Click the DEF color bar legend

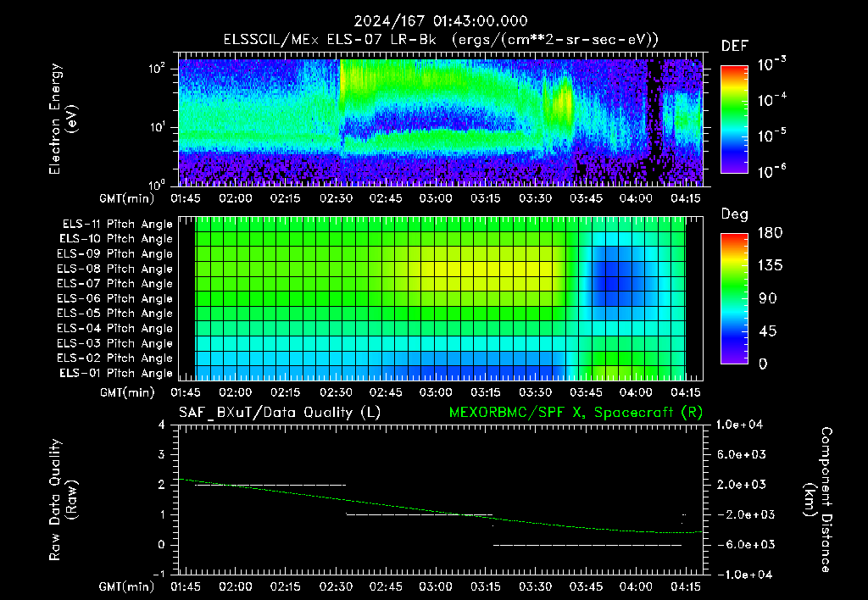click(735, 119)
